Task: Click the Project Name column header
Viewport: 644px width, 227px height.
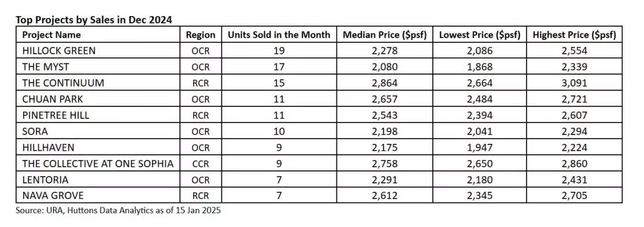Action: click(x=51, y=35)
